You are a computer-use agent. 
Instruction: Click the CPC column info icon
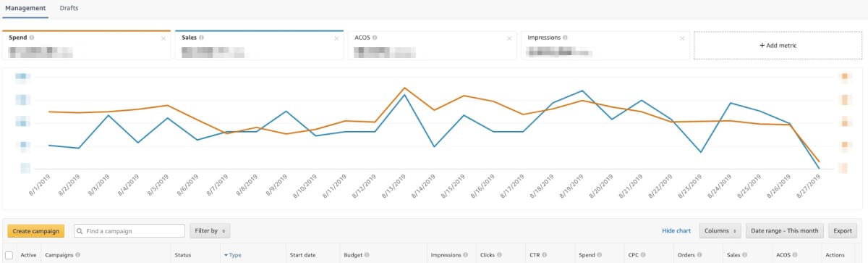click(644, 255)
